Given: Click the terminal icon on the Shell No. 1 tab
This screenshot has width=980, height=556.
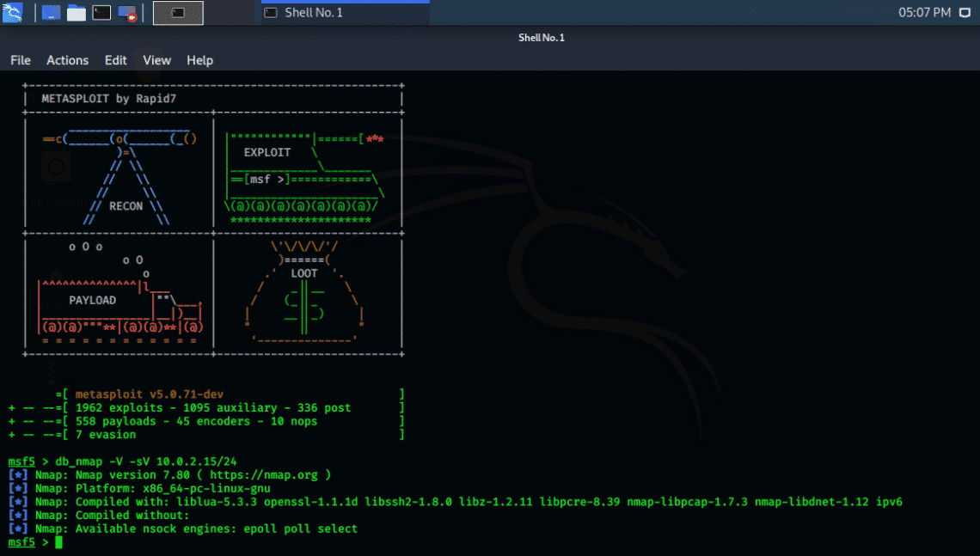Looking at the screenshot, I should (270, 12).
